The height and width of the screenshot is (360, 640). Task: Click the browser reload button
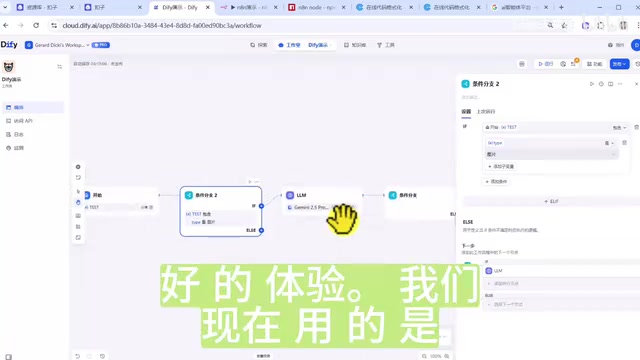click(36, 25)
